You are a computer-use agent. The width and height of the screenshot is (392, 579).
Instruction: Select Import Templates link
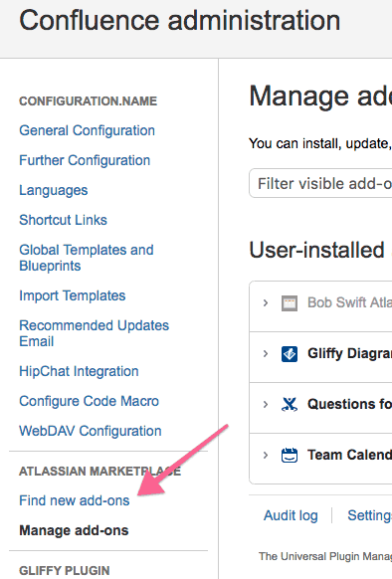coord(73,295)
